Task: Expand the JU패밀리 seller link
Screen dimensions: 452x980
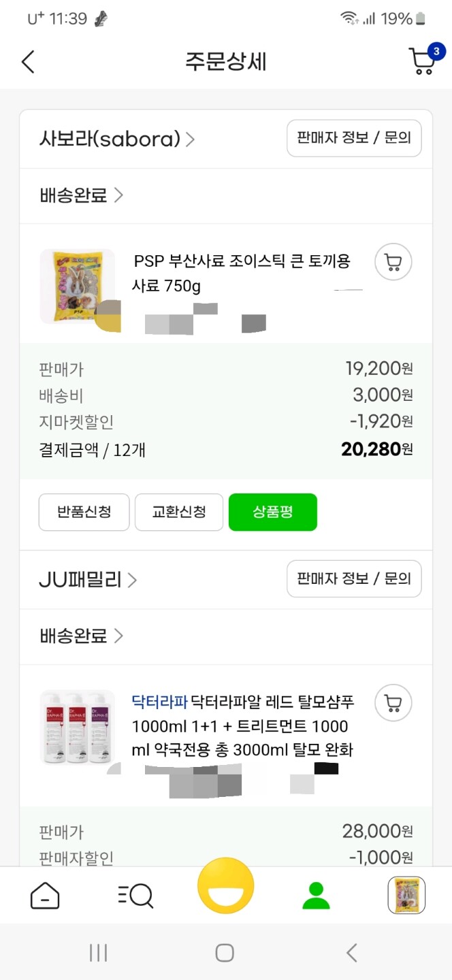Action: click(88, 580)
